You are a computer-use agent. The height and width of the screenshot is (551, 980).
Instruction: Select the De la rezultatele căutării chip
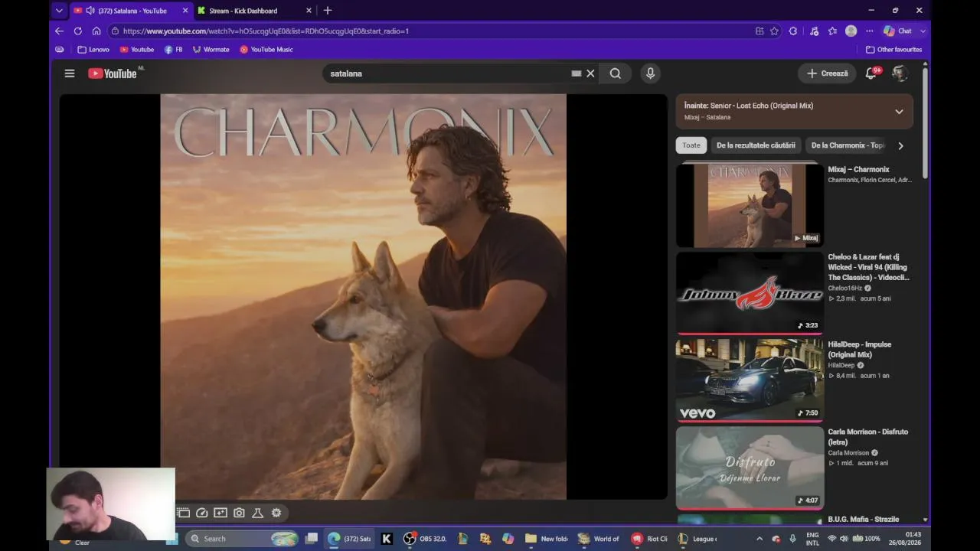[756, 145]
